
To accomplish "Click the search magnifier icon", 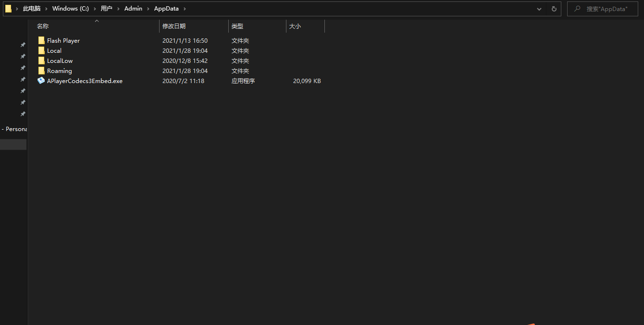I will 577,9.
